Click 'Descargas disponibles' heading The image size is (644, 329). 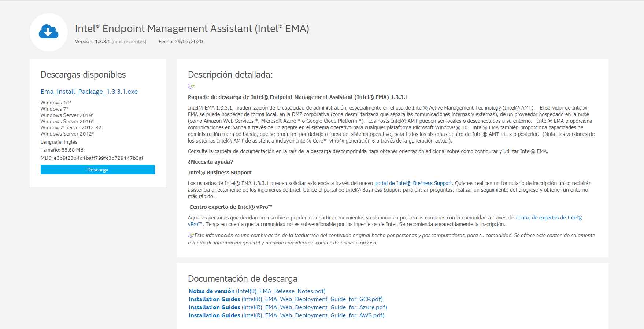coord(83,75)
